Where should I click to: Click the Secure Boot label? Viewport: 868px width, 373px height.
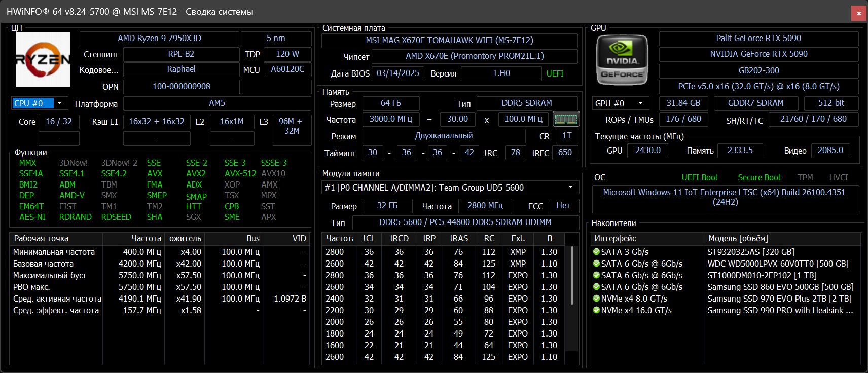click(759, 177)
